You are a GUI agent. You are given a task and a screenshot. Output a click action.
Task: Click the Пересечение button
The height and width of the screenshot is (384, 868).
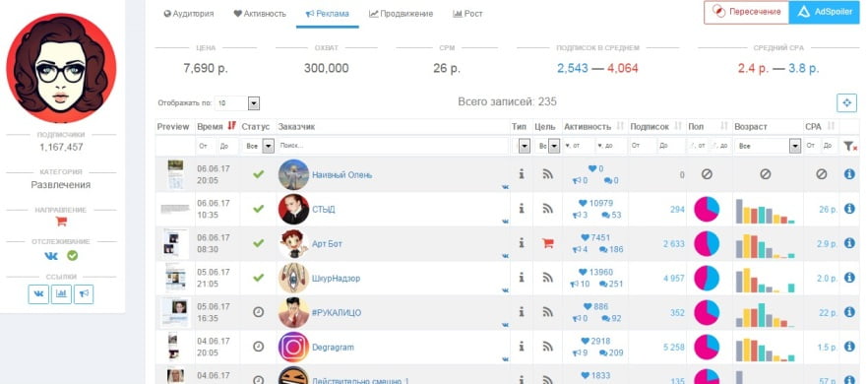click(x=746, y=12)
